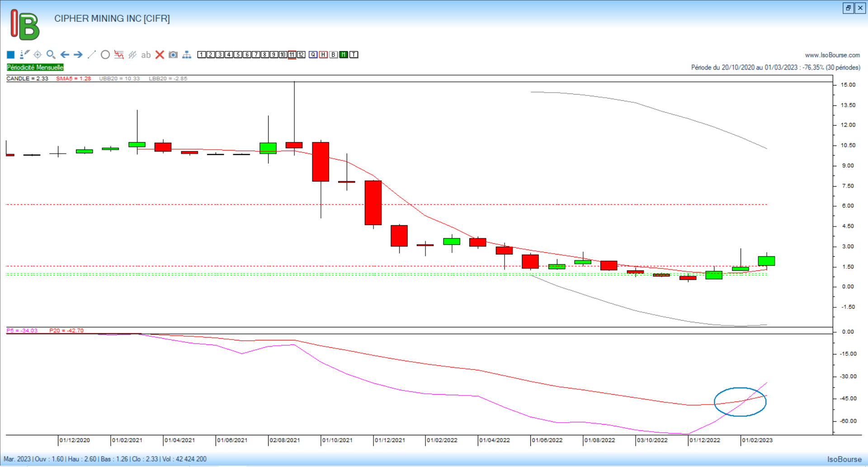Click the 6.00 price axis label

pos(848,206)
